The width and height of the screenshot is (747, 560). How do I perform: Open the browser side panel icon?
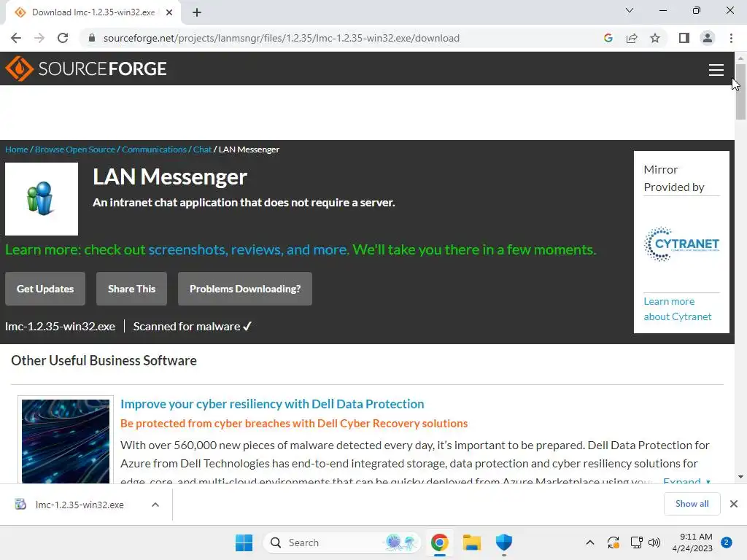pos(684,38)
